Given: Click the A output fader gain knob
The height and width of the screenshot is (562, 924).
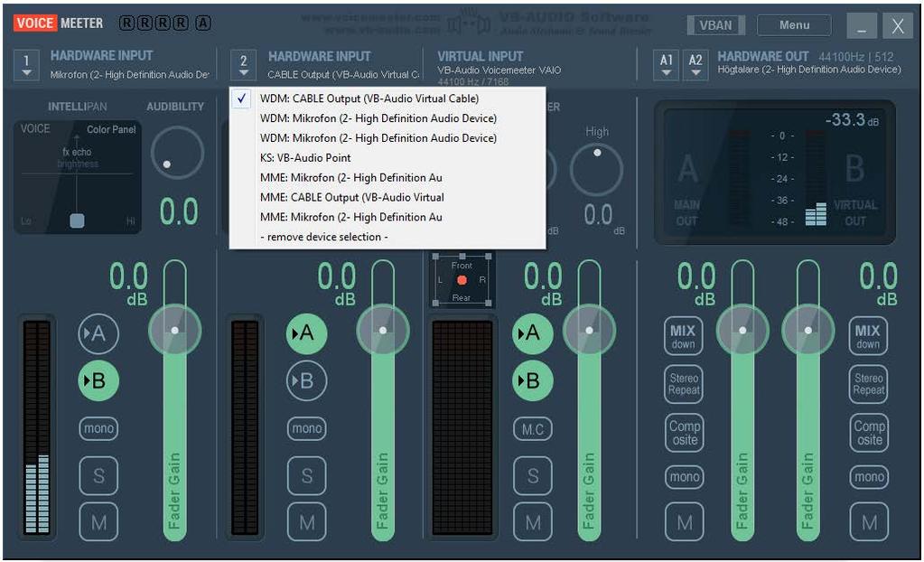Looking at the screenshot, I should coord(742,330).
